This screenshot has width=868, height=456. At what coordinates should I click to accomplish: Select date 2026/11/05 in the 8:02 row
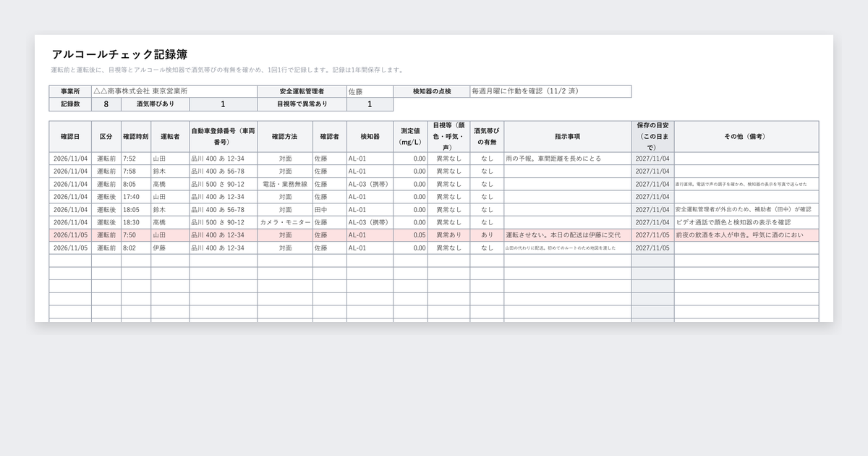[x=70, y=248]
